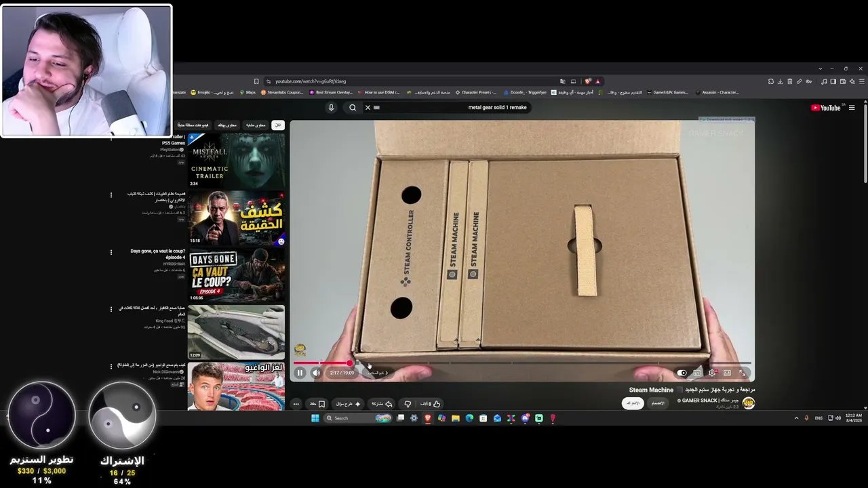The width and height of the screenshot is (868, 488).
Task: Open the Maps bookmark
Action: [x=248, y=92]
